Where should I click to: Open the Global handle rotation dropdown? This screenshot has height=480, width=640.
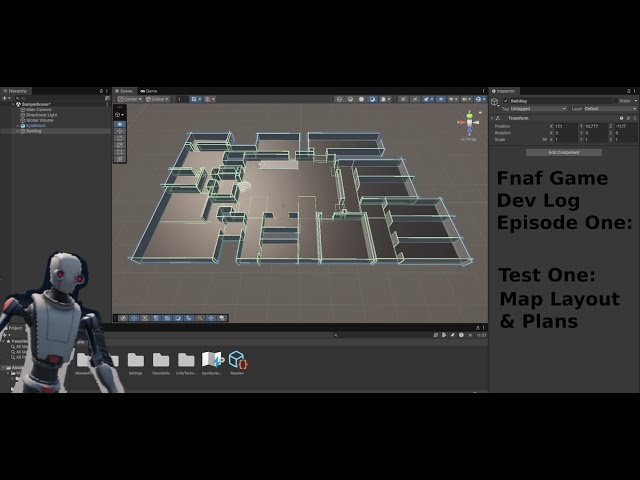point(158,99)
